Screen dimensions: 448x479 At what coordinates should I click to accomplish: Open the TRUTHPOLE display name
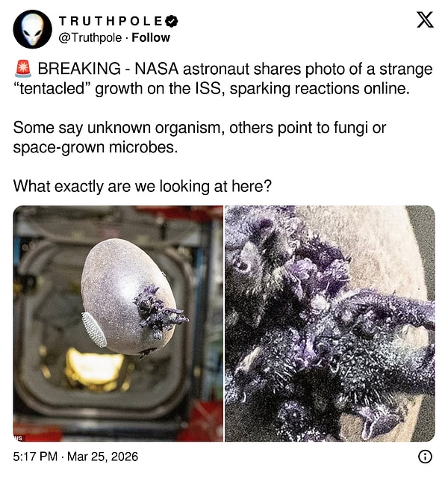pyautogui.click(x=111, y=21)
